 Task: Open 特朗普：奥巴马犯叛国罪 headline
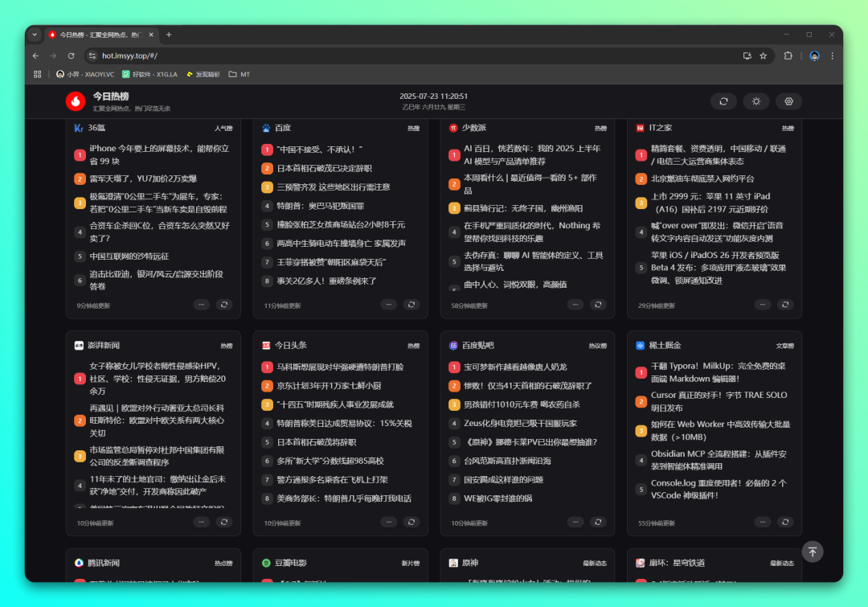321,206
